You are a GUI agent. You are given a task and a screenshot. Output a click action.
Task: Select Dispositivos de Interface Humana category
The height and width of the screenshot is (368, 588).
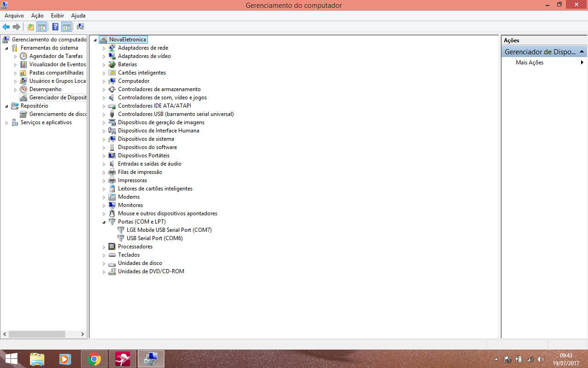coord(158,131)
